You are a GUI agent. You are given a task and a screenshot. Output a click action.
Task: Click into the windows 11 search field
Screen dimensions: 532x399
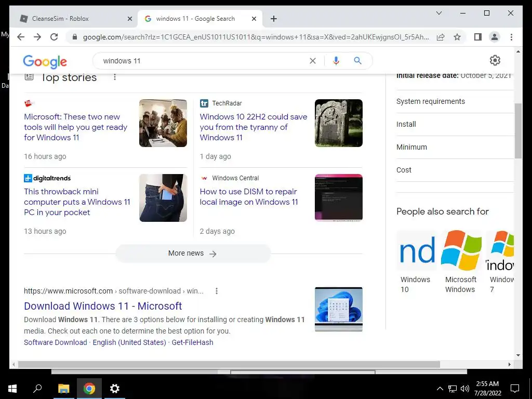coord(204,61)
